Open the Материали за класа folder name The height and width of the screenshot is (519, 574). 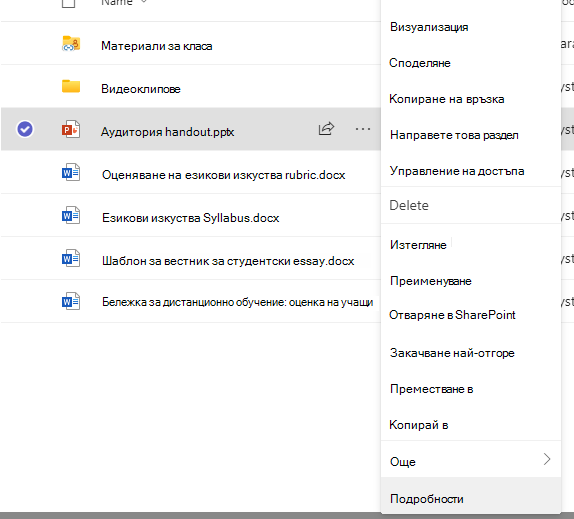point(157,46)
